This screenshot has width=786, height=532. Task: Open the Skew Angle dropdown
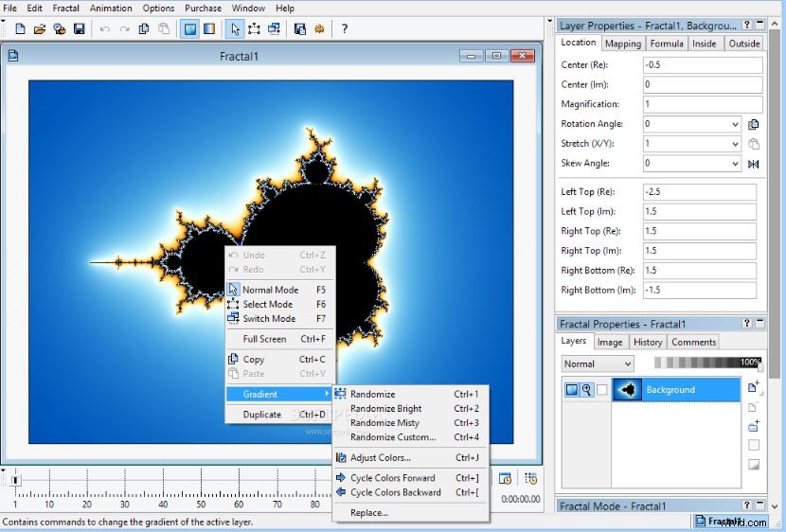734,164
